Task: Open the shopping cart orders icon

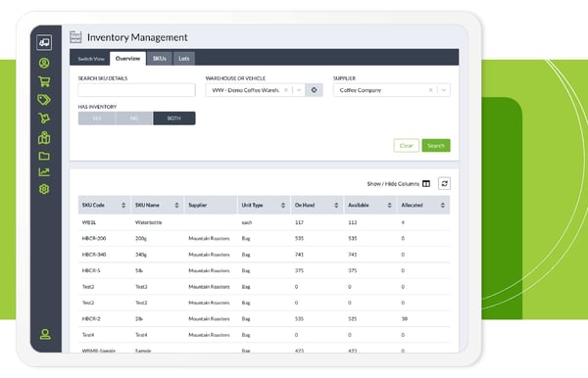Action: (x=44, y=81)
